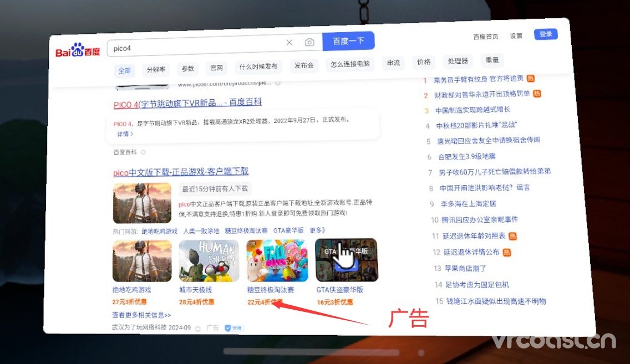Click the Baidu logo
630x364 pixels.
(78, 50)
